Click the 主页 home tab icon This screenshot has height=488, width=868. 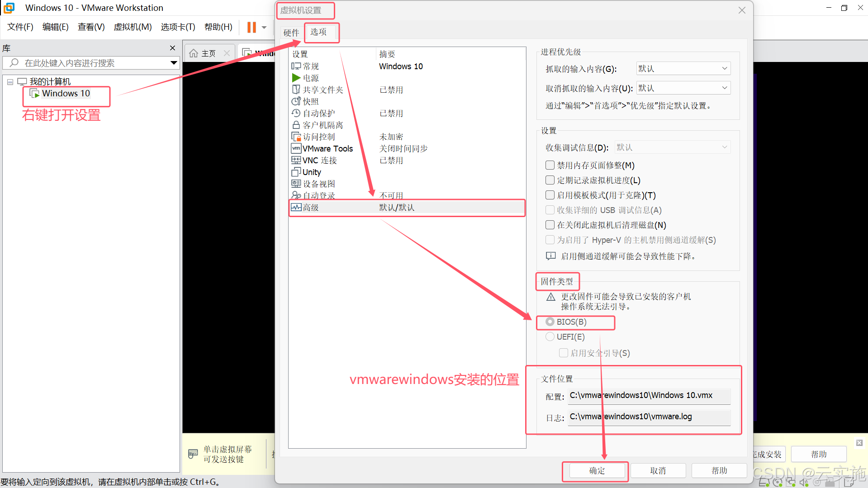point(194,53)
